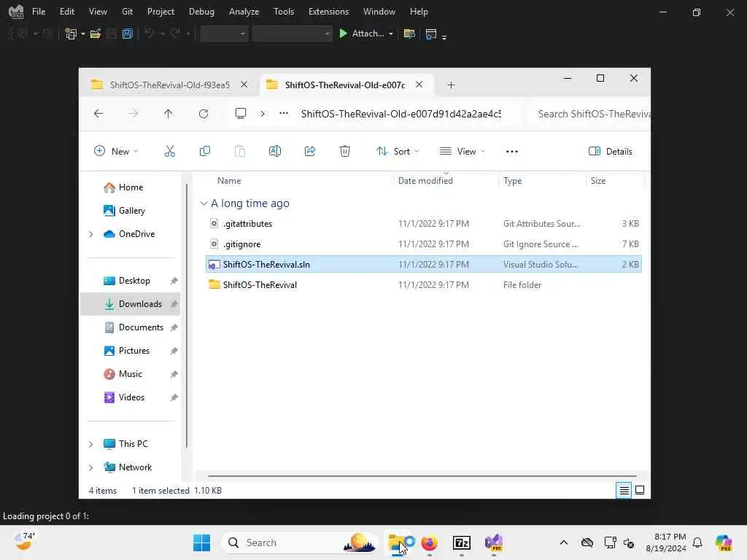
Task: Unpin Documents from Quick access
Action: 174,327
